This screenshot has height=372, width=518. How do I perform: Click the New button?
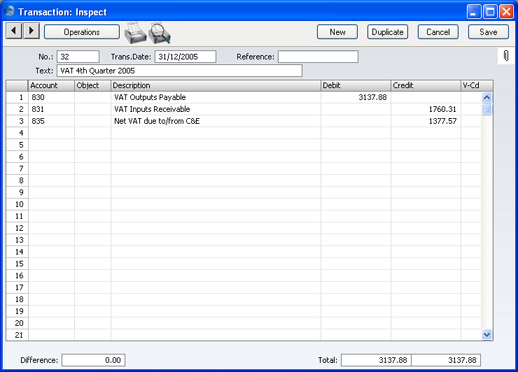pyautogui.click(x=337, y=32)
